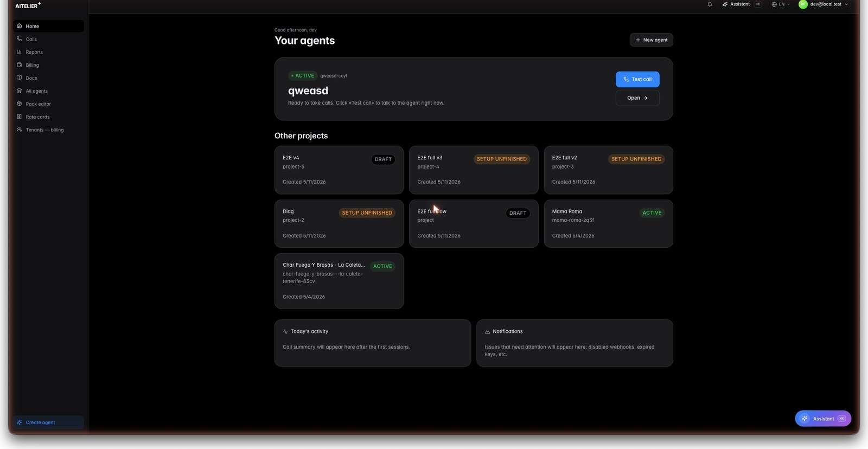868x449 pixels.
Task: Click the mama-roma-zq3f slug text
Action: [573, 220]
